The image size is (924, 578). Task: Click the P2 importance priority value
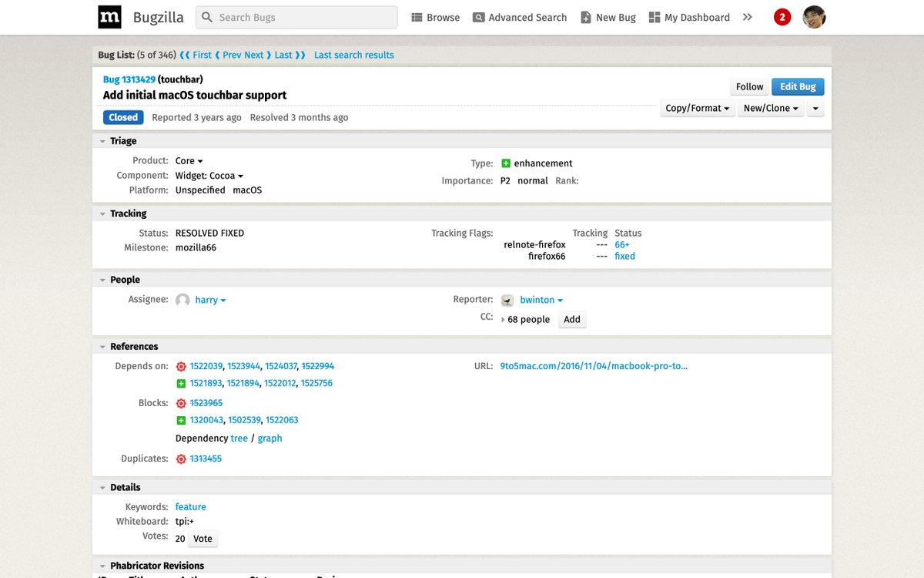[505, 181]
